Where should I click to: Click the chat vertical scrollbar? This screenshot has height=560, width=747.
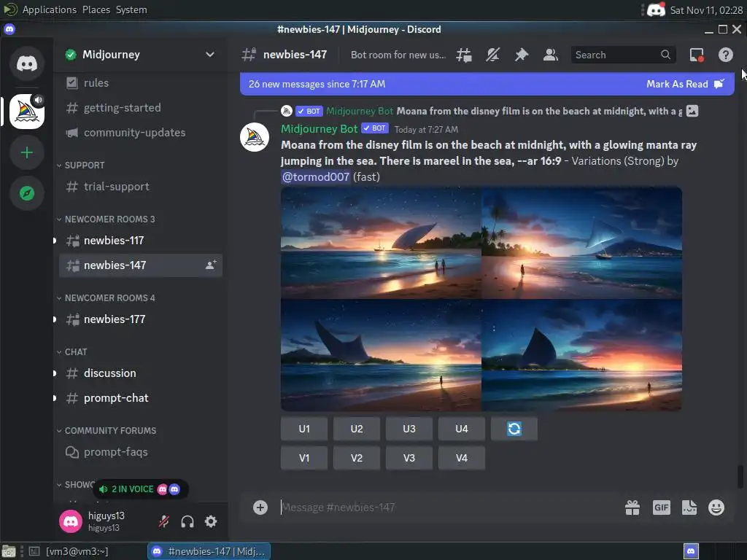740,476
